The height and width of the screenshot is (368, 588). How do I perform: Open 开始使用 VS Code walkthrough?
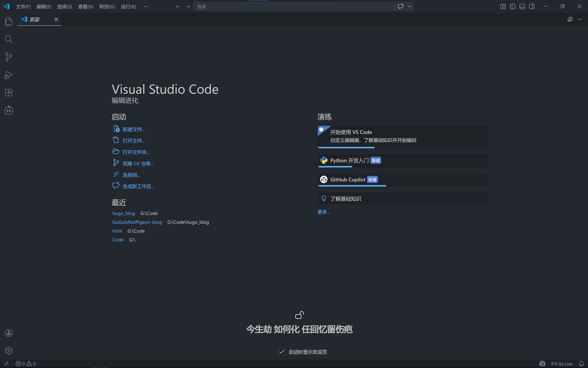coord(403,137)
